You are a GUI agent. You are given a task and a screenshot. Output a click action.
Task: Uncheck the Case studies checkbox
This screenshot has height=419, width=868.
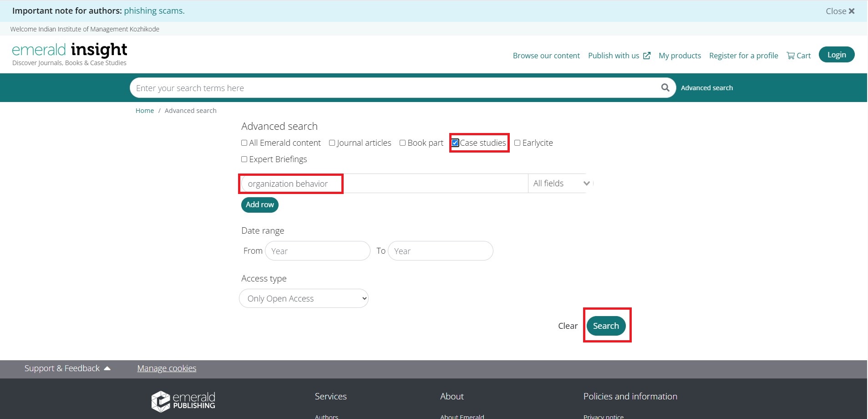(455, 143)
